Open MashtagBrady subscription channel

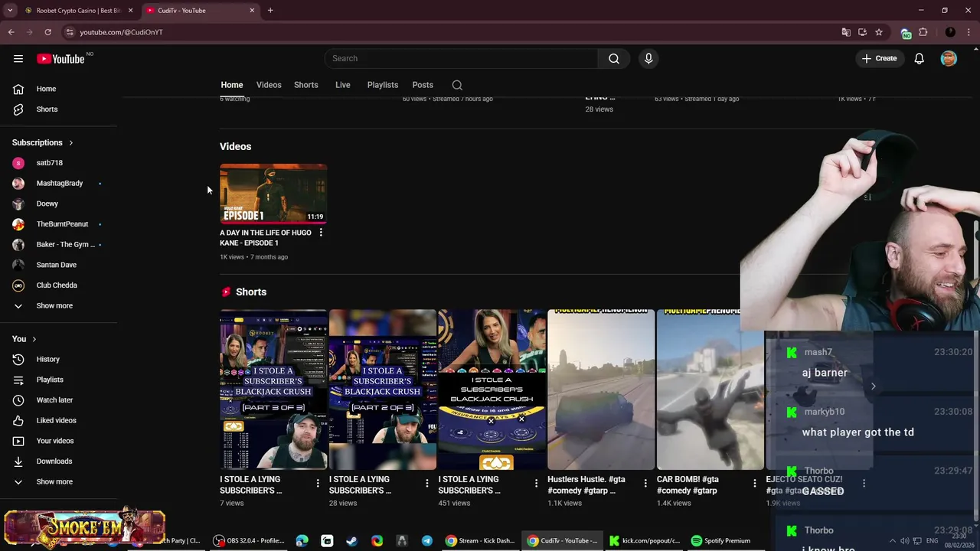pyautogui.click(x=58, y=183)
